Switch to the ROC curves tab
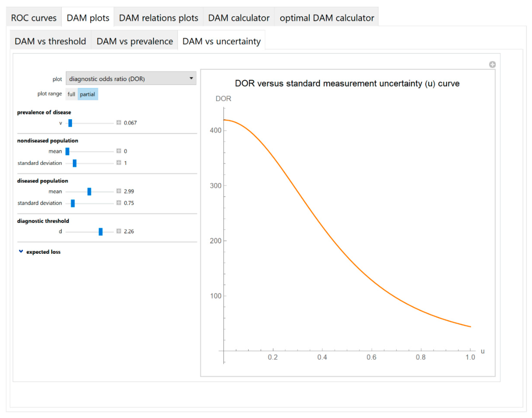 click(x=33, y=18)
